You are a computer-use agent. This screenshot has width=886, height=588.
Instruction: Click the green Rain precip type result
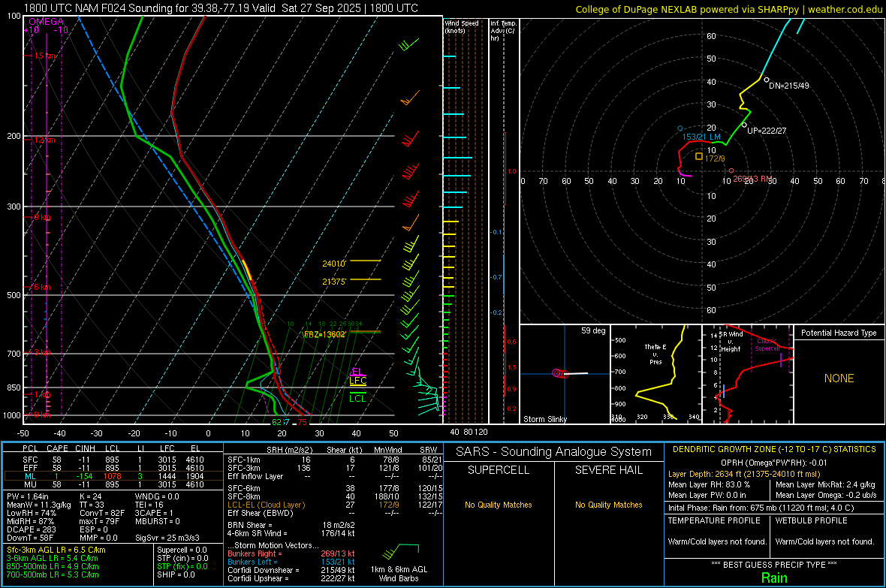[774, 577]
